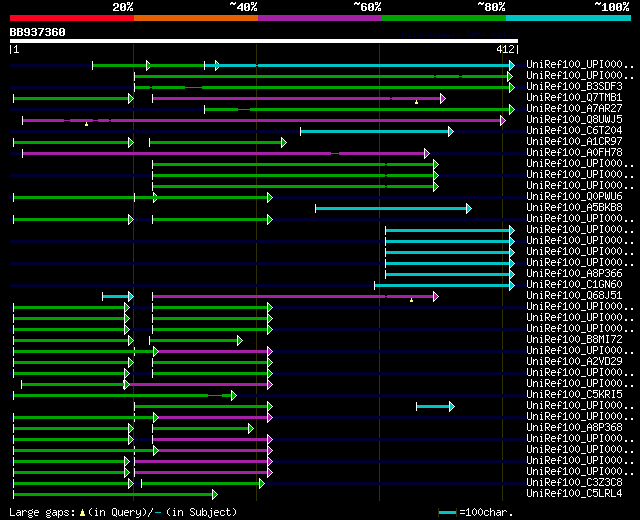Select the UniRef100_A8P366 label
640x520 pixels.
[x=574, y=273]
